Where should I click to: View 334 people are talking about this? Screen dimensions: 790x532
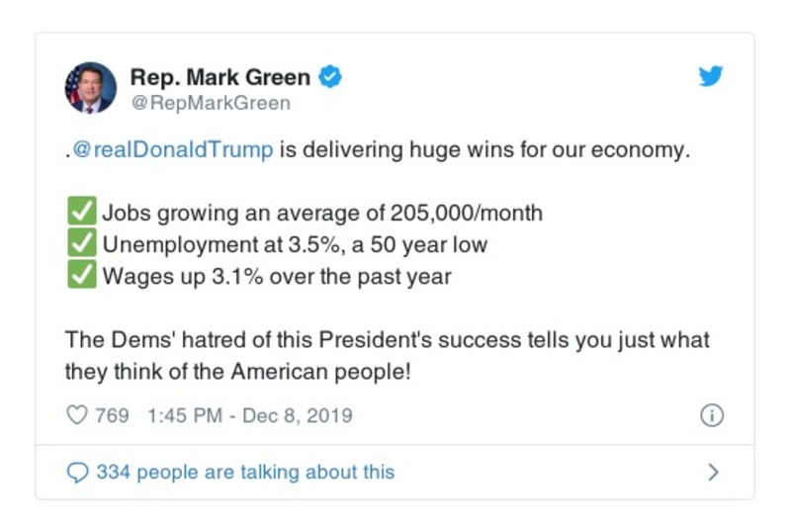(x=244, y=473)
